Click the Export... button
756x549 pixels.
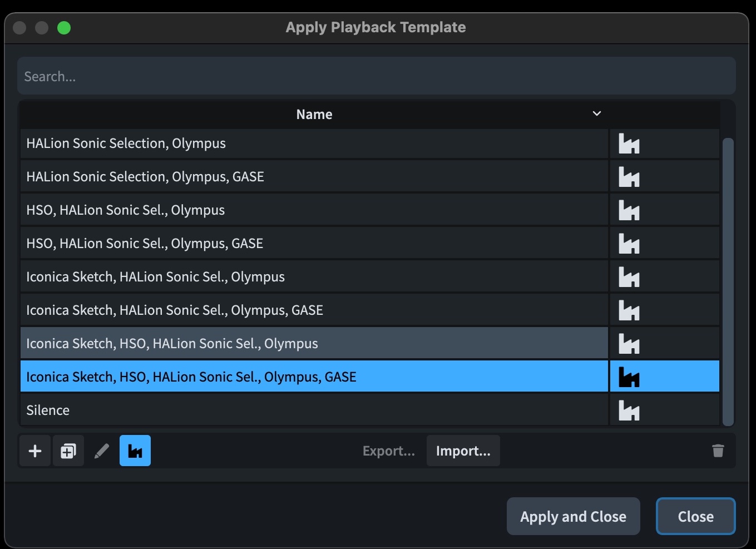389,451
